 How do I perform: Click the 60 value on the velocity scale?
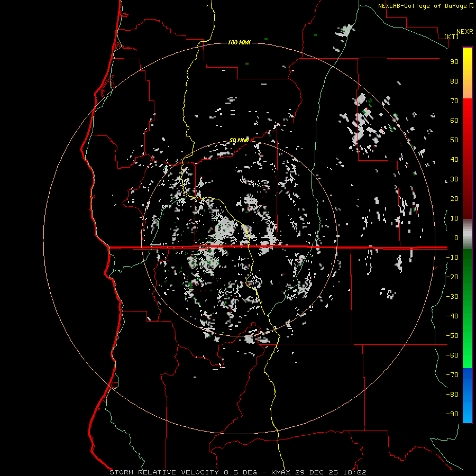pos(454,120)
